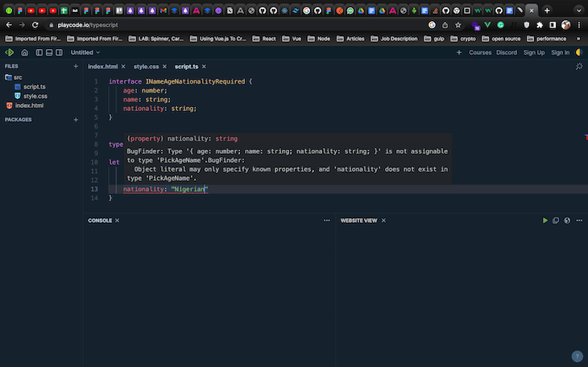
Task: Open the Courses link
Action: [x=480, y=52]
